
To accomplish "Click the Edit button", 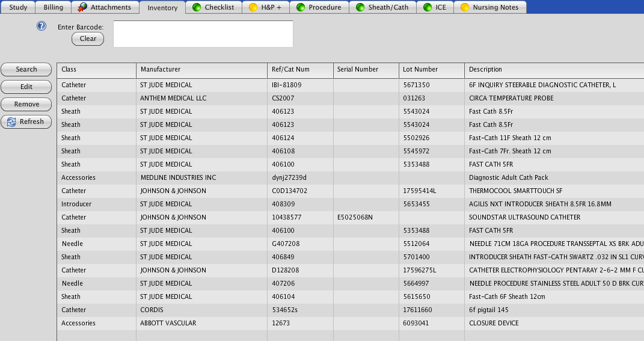I will tap(26, 87).
